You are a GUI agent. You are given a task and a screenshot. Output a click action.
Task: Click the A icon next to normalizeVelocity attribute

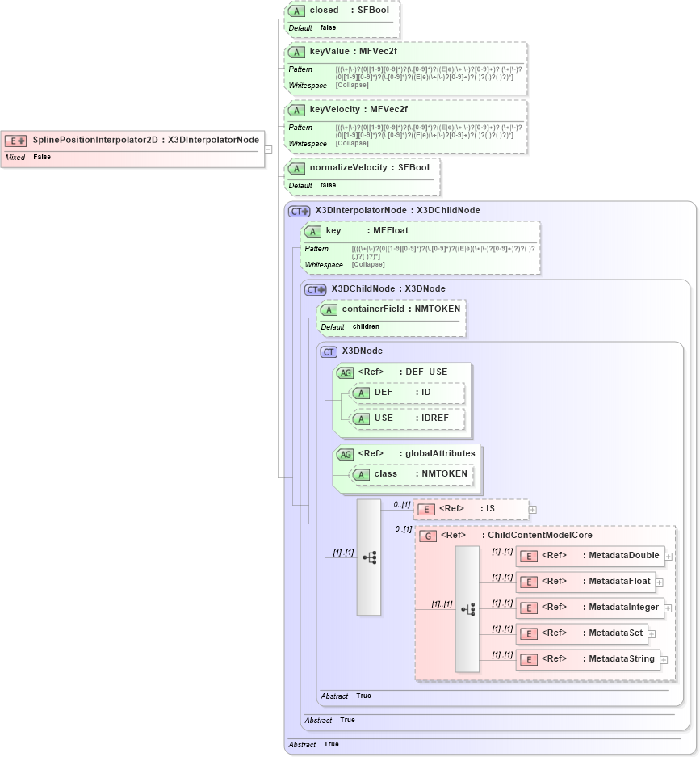tap(296, 169)
